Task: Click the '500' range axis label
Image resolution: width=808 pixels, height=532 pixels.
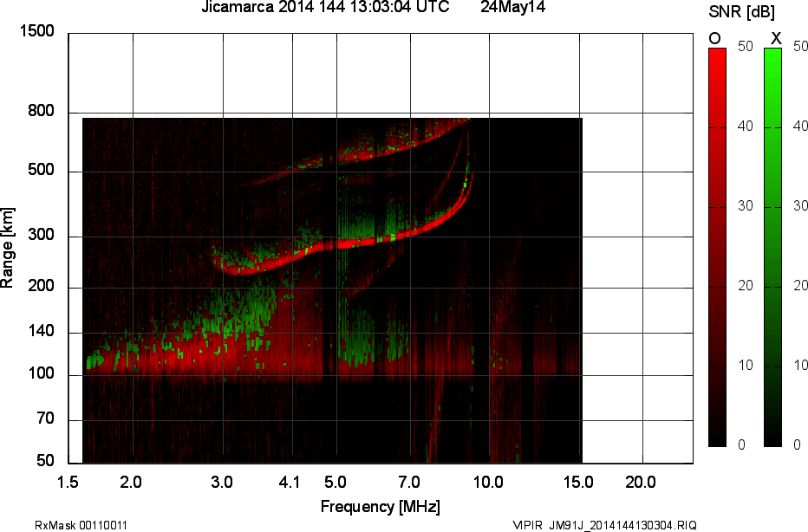Action: [41, 170]
